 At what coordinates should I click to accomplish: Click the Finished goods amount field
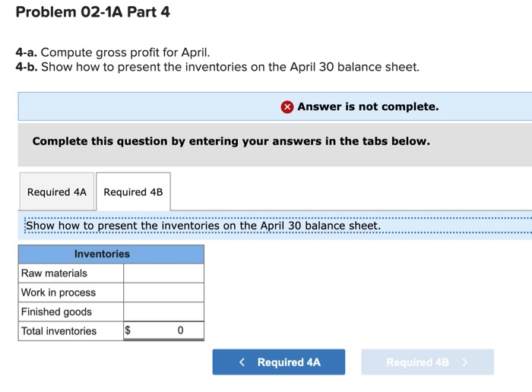164,311
